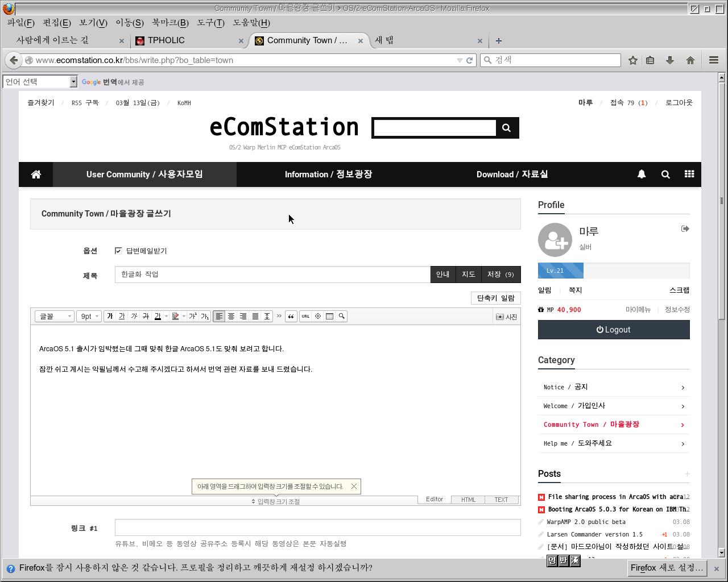Click the font color icon in editor
The image size is (728, 582).
click(158, 317)
